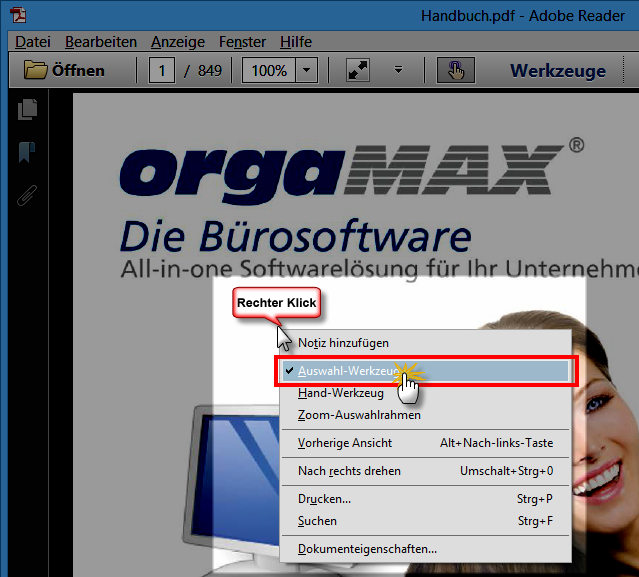Click the orgaMAX logo on the page

[x=351, y=170]
